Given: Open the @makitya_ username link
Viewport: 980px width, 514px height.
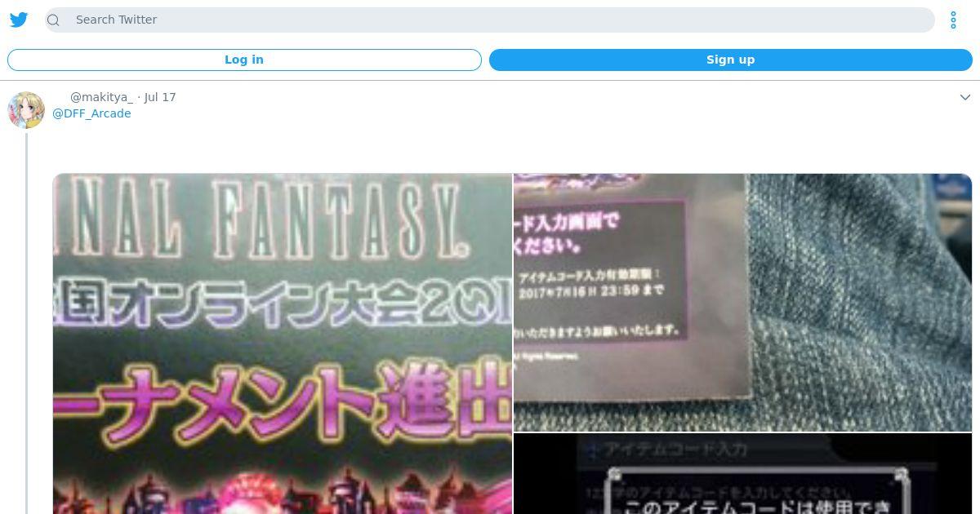Looking at the screenshot, I should (101, 97).
